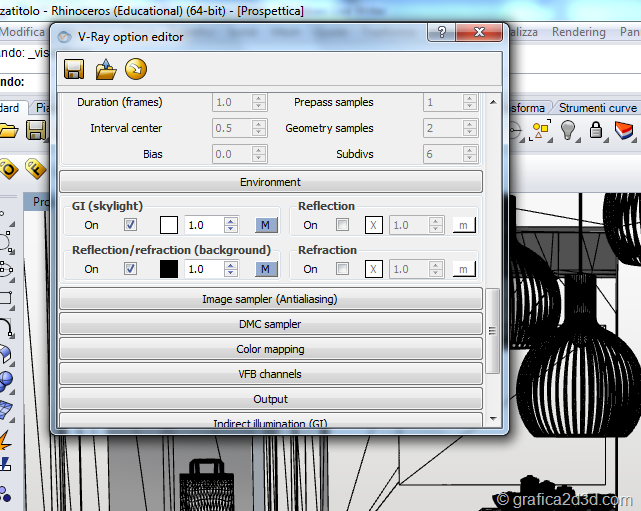Expand the Color mapping rollout
This screenshot has height=511, width=641.
(271, 349)
